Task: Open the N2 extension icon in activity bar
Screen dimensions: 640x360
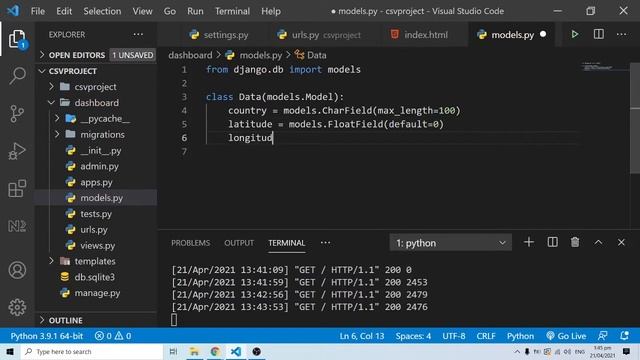Action: 17,226
